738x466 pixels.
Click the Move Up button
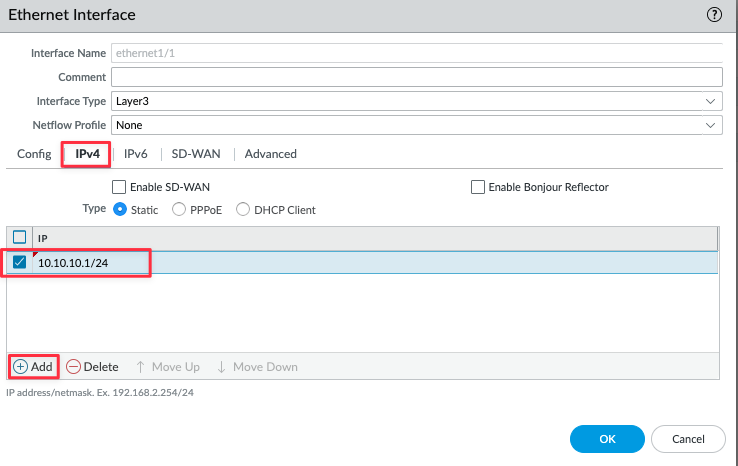pyautogui.click(x=168, y=367)
